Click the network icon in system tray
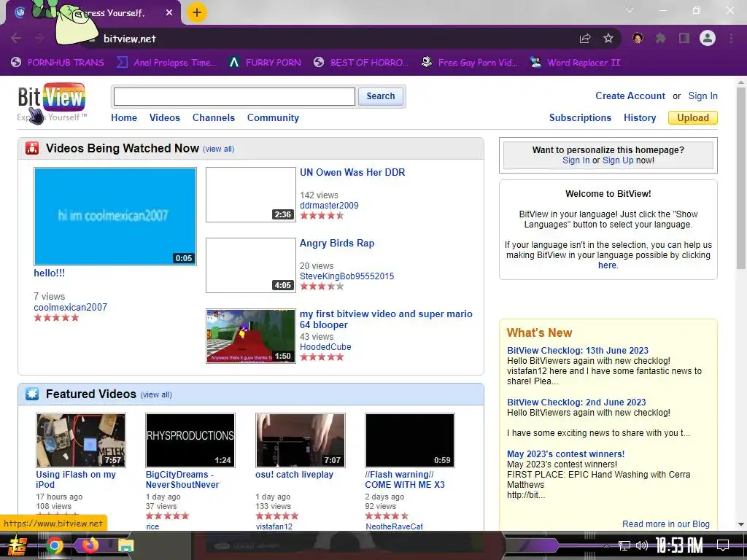The image size is (747, 560). (x=624, y=545)
